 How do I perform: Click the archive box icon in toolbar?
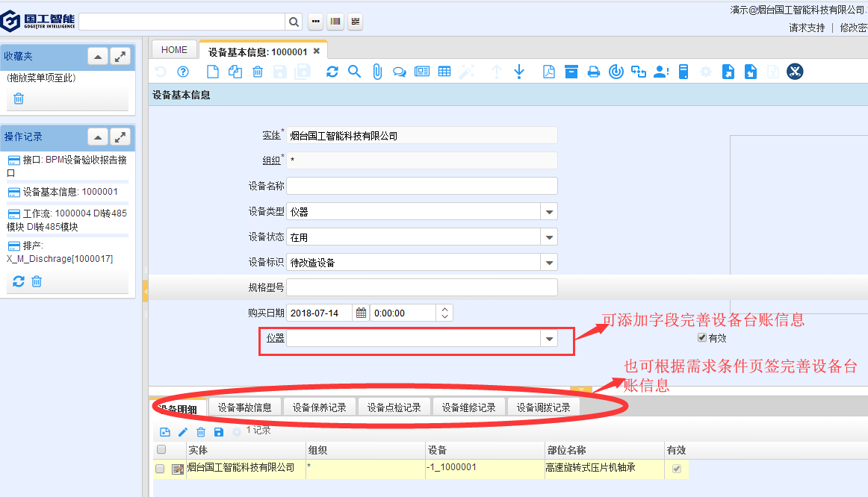(571, 72)
